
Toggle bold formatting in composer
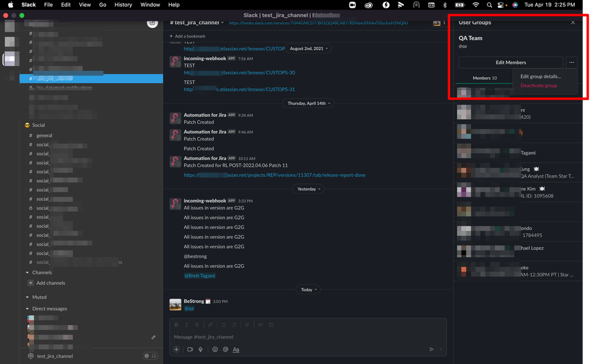176,325
